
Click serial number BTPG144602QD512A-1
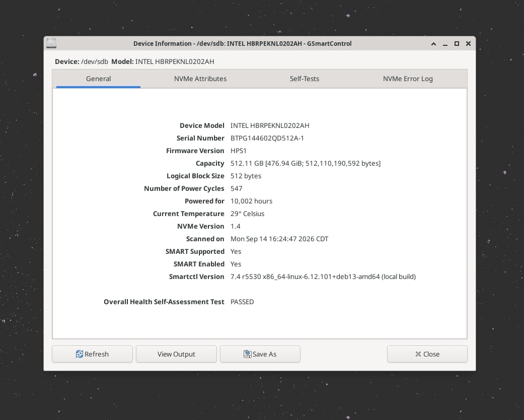coord(267,138)
